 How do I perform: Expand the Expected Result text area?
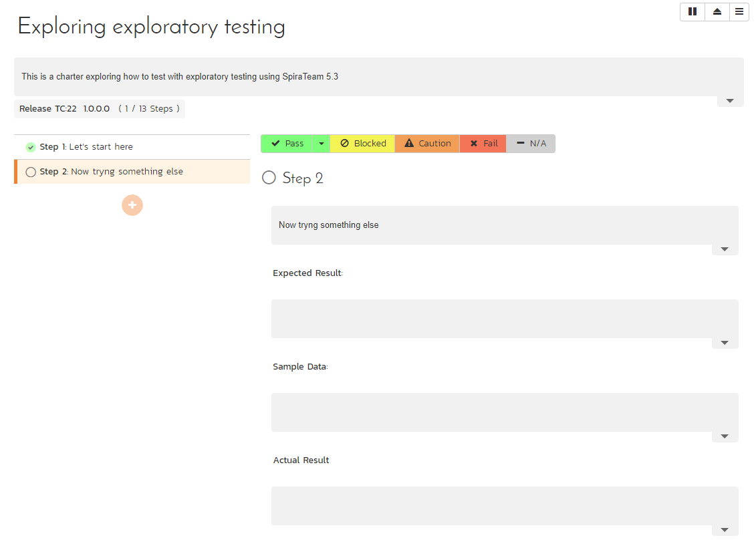tap(725, 342)
